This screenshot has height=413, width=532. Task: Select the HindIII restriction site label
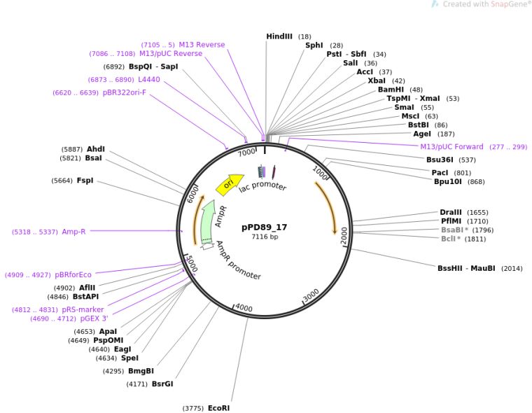pyautogui.click(x=279, y=36)
